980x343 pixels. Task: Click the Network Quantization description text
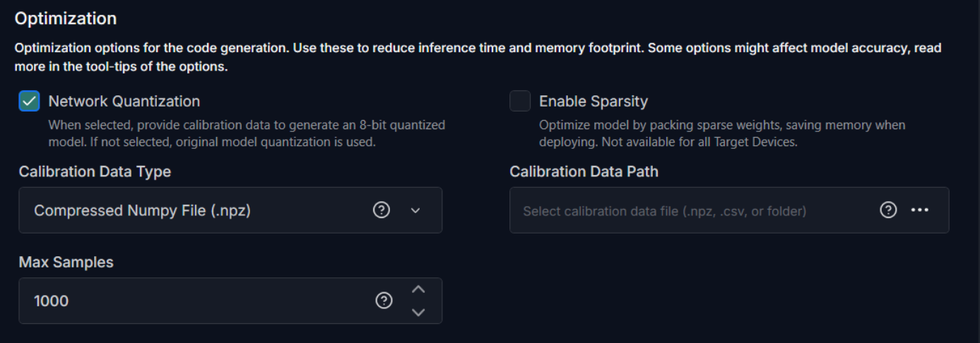247,133
